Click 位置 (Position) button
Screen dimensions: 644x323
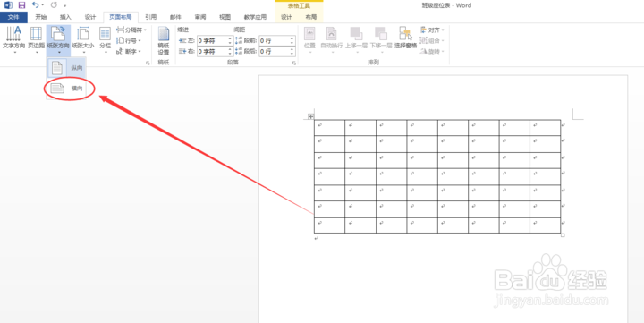(x=309, y=40)
